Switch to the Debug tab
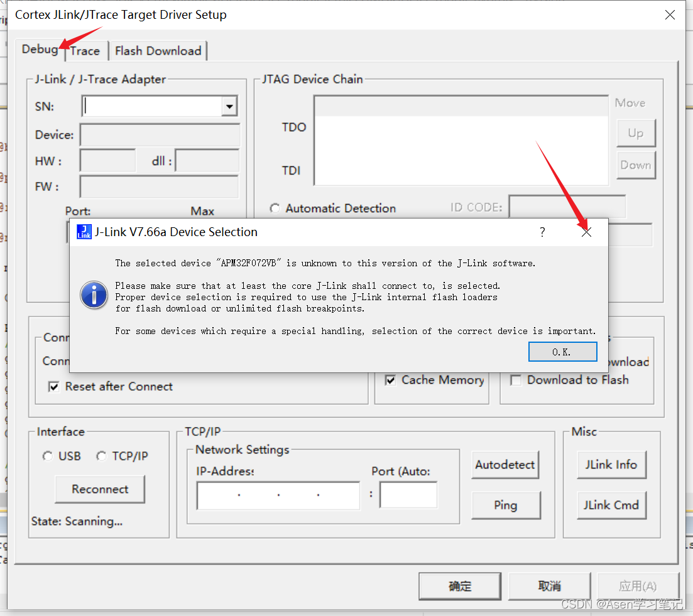The image size is (693, 616). click(x=40, y=49)
